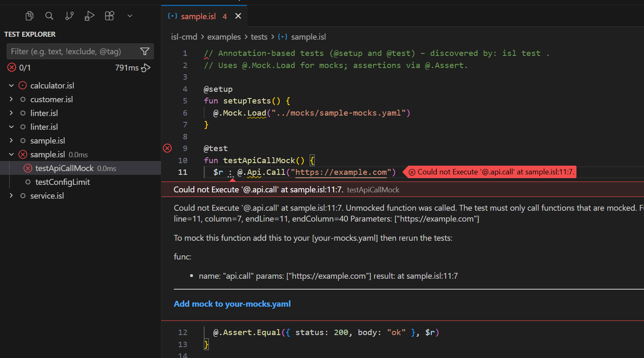Expand the service.isl test group
Screen dimensions: 644x358
(x=11, y=196)
